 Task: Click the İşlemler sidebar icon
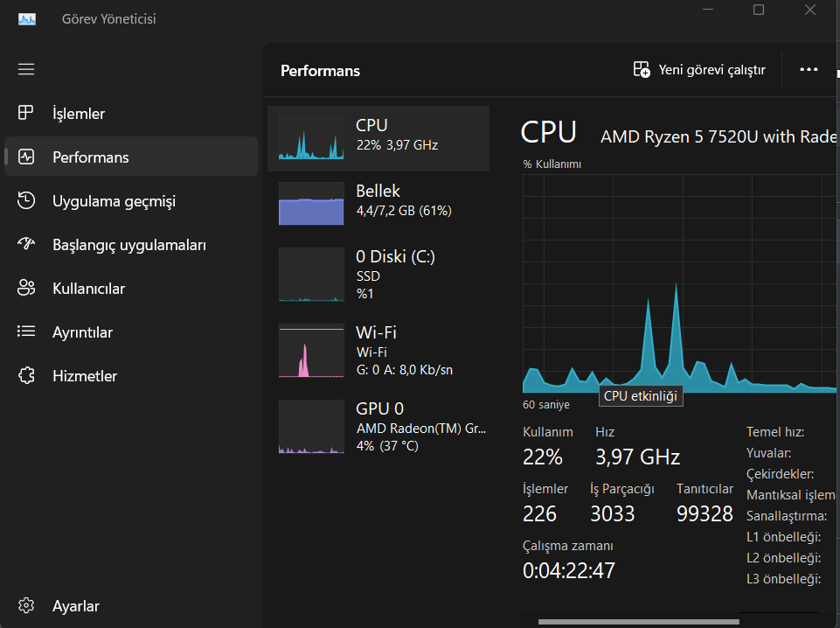click(26, 114)
